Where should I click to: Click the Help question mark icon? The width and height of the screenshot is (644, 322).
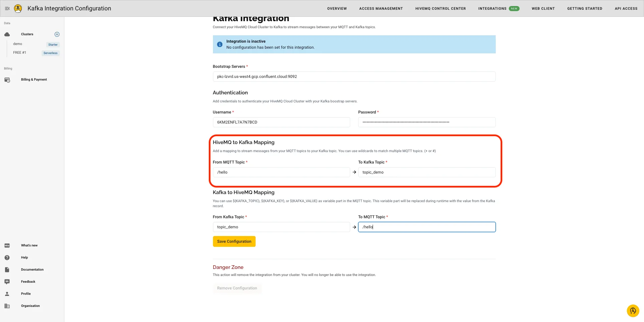[x=7, y=258]
